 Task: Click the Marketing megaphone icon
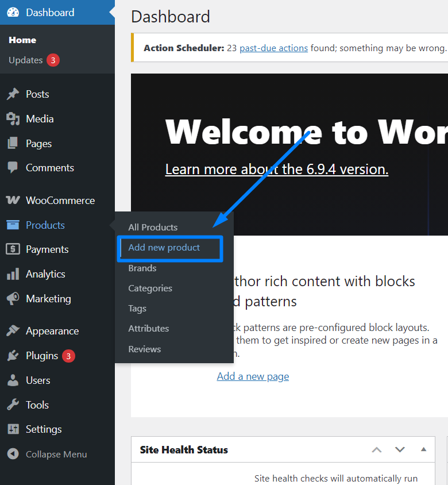[13, 298]
